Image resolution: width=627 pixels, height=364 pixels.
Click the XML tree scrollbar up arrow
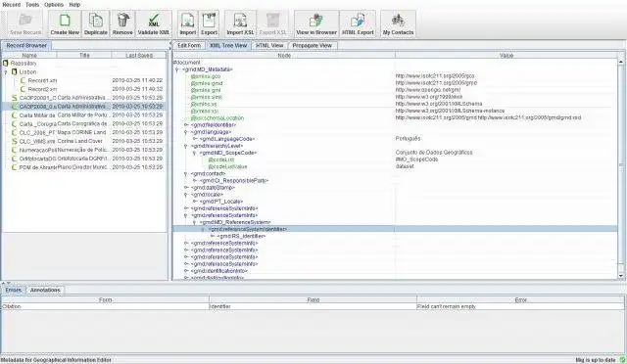(x=621, y=62)
